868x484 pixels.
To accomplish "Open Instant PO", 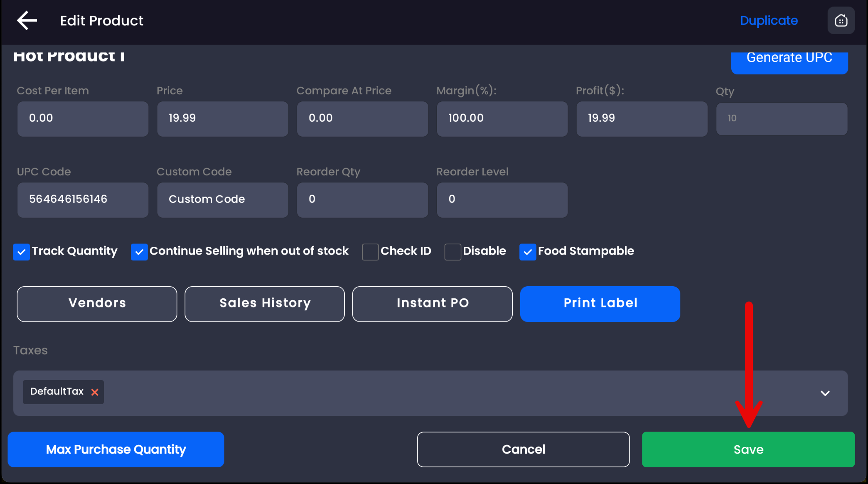I will (x=432, y=304).
